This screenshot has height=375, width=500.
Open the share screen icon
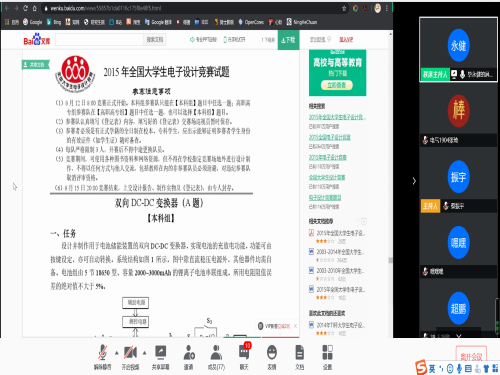[x=161, y=357]
